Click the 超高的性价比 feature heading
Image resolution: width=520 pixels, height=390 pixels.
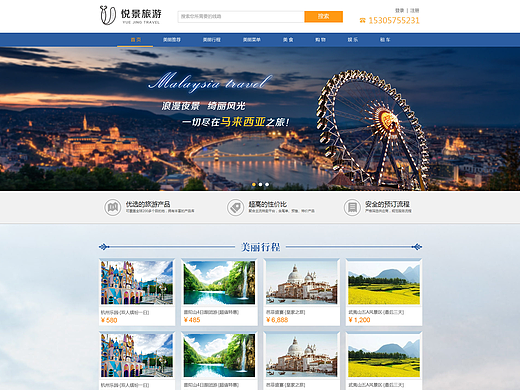(267, 204)
